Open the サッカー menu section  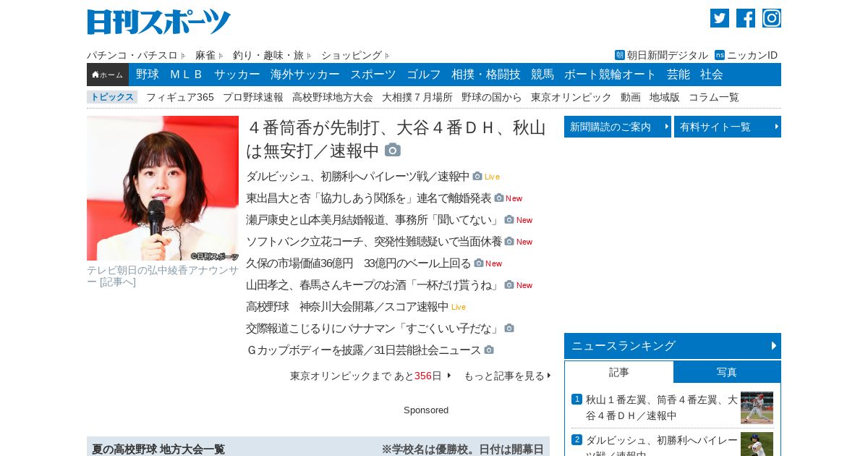(237, 75)
